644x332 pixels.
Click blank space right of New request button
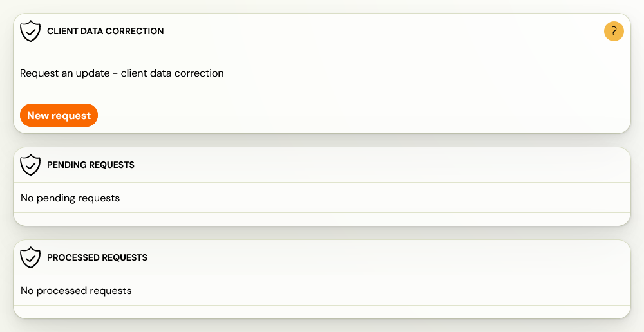click(x=361, y=115)
